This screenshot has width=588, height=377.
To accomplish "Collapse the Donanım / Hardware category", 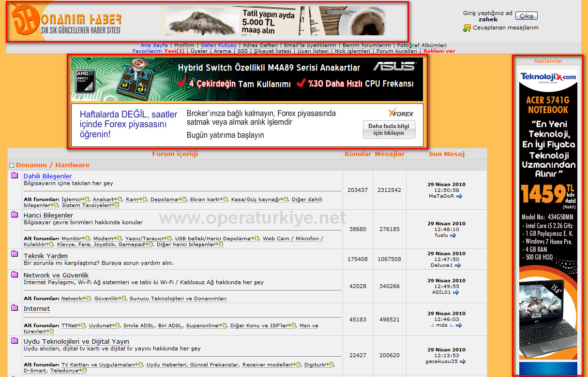I will pyautogui.click(x=12, y=165).
